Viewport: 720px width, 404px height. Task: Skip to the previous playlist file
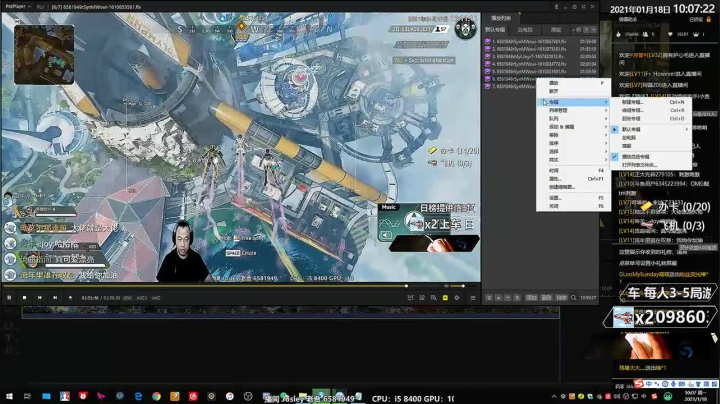tap(39, 298)
